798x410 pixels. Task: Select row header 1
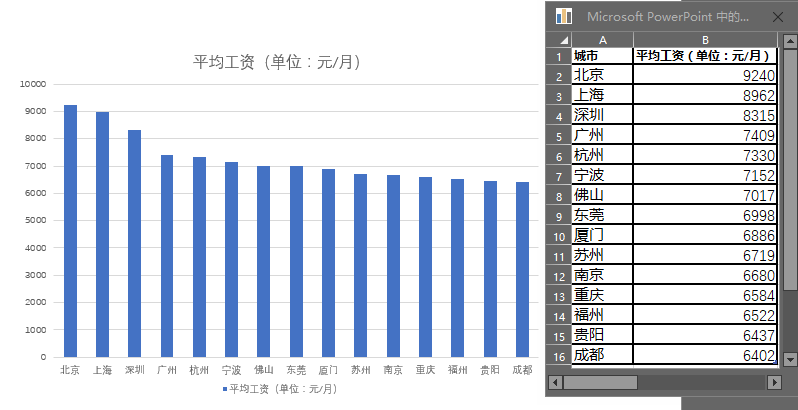point(559,56)
